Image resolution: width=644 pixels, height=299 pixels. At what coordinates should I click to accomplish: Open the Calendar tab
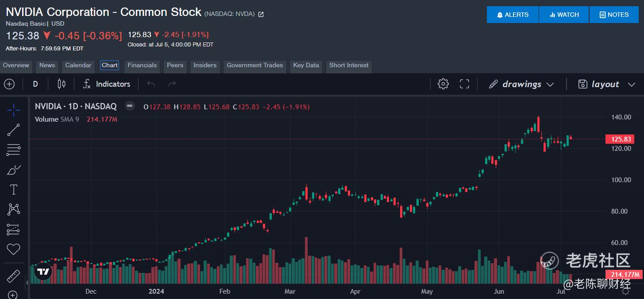tap(78, 65)
